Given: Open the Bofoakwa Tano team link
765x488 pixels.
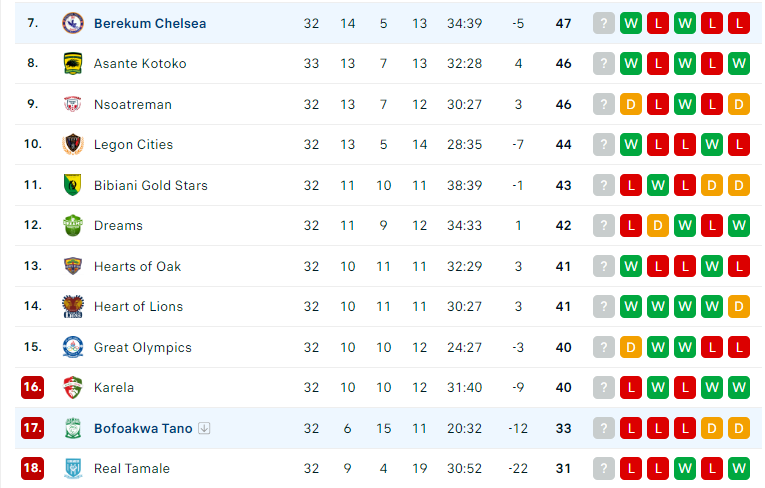Looking at the screenshot, I should [x=143, y=428].
